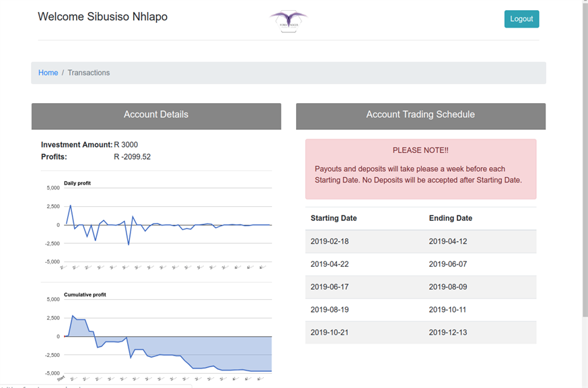Click the Ending Date column header
This screenshot has width=588, height=388.
[451, 218]
